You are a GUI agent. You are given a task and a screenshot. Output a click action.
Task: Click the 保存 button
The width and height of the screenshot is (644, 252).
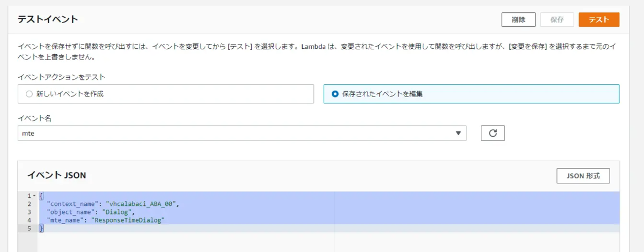pos(557,20)
